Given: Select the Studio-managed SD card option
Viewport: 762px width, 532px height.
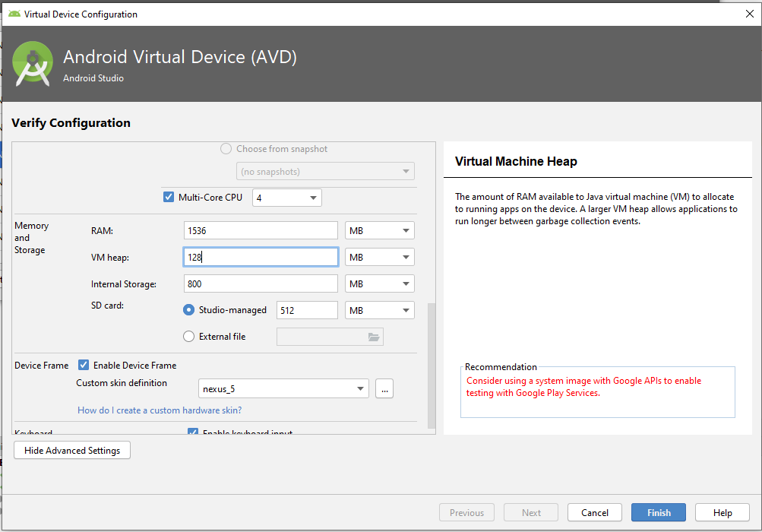Looking at the screenshot, I should [x=189, y=310].
